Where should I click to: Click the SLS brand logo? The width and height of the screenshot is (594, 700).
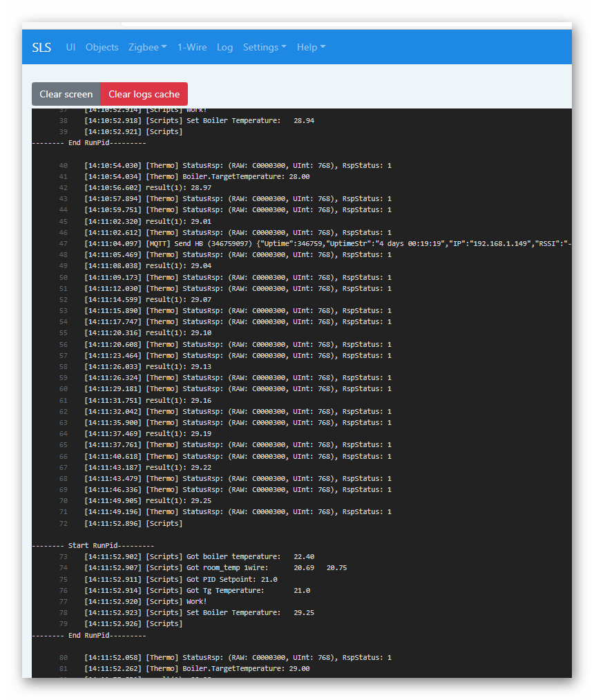(x=41, y=47)
